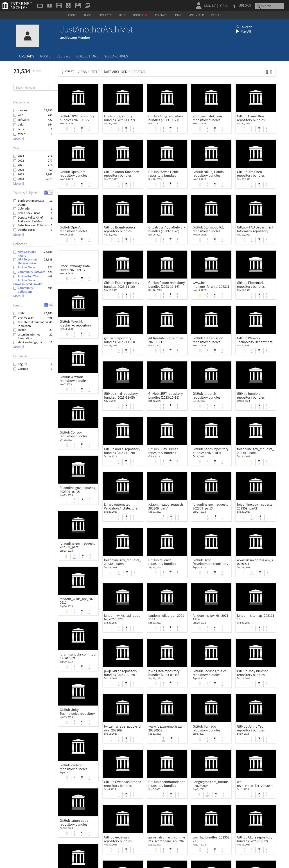The image size is (289, 868).
Task: Filter uploads by year 2023
Action: (15, 156)
